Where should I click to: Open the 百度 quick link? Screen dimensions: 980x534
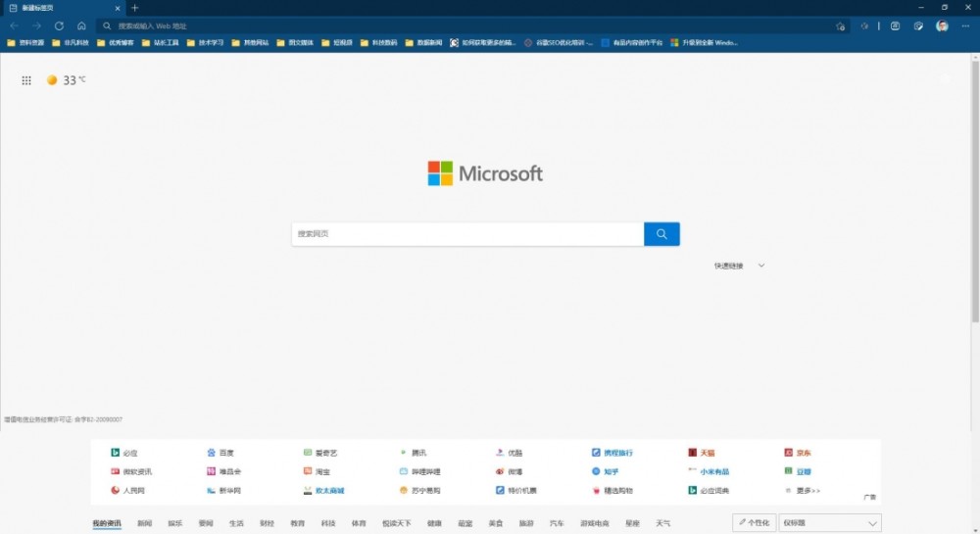220,453
